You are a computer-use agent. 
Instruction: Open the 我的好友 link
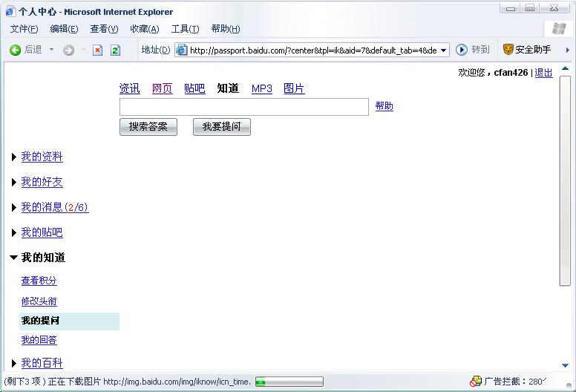[x=42, y=182]
